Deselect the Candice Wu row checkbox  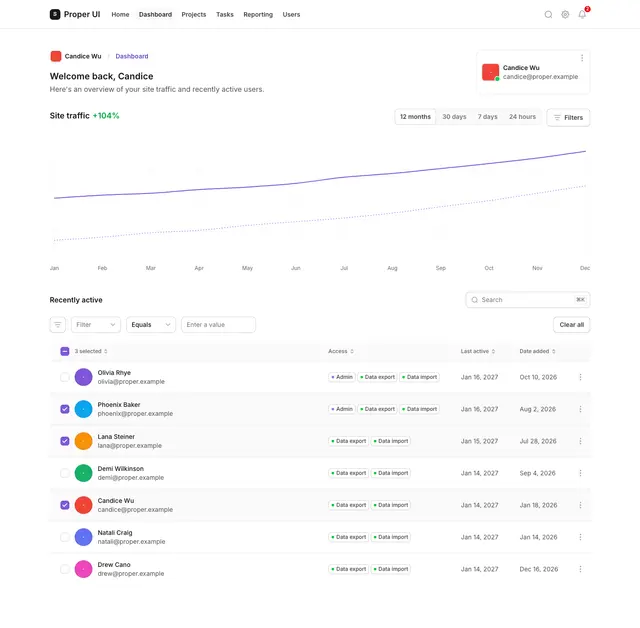(64, 505)
